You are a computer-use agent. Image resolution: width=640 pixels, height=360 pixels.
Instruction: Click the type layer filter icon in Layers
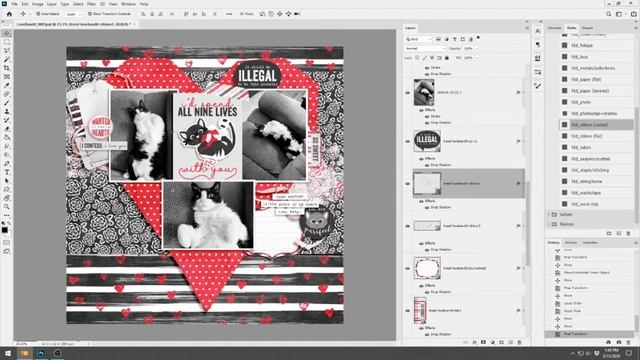[455, 39]
